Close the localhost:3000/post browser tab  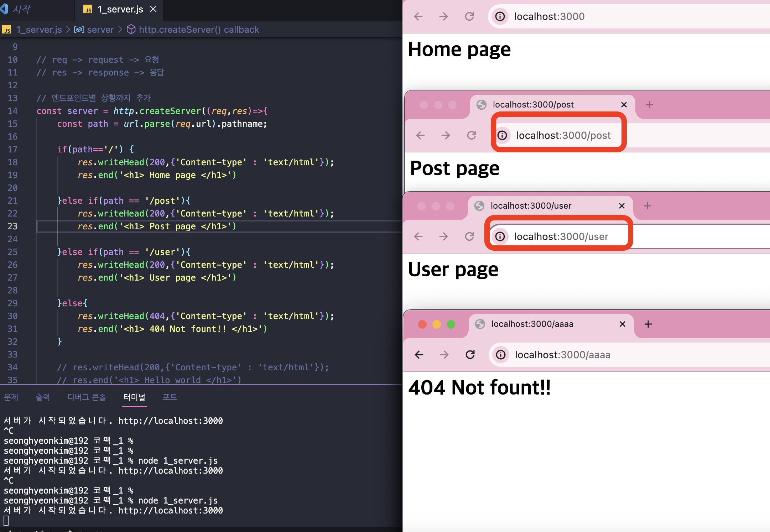624,105
